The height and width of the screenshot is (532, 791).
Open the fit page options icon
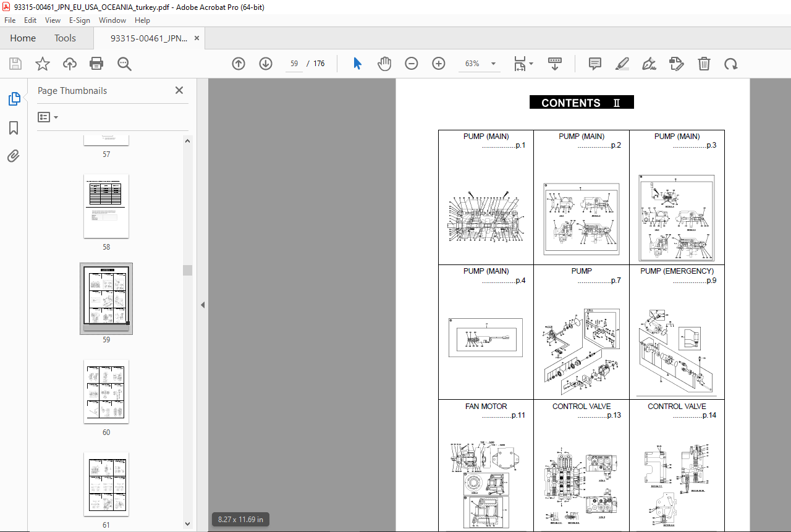point(523,64)
